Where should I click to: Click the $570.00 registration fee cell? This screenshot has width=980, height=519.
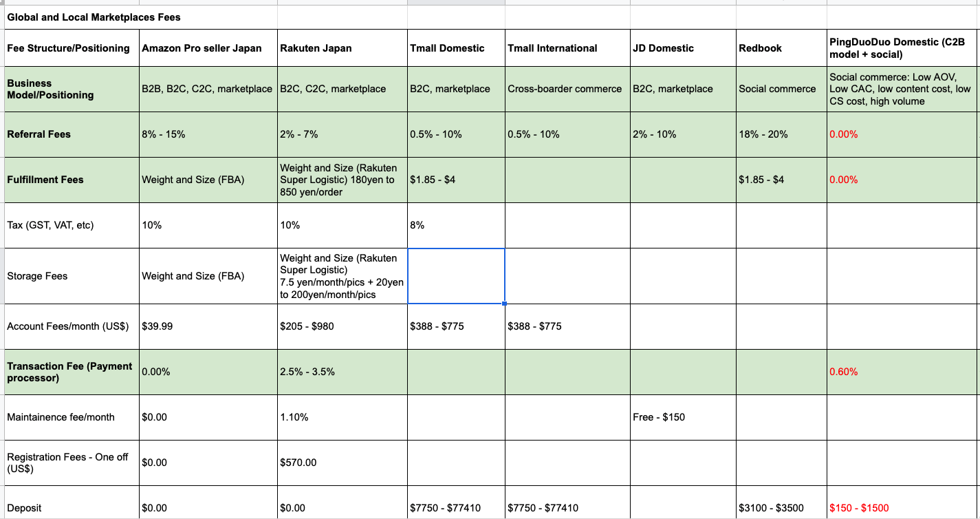(x=342, y=463)
